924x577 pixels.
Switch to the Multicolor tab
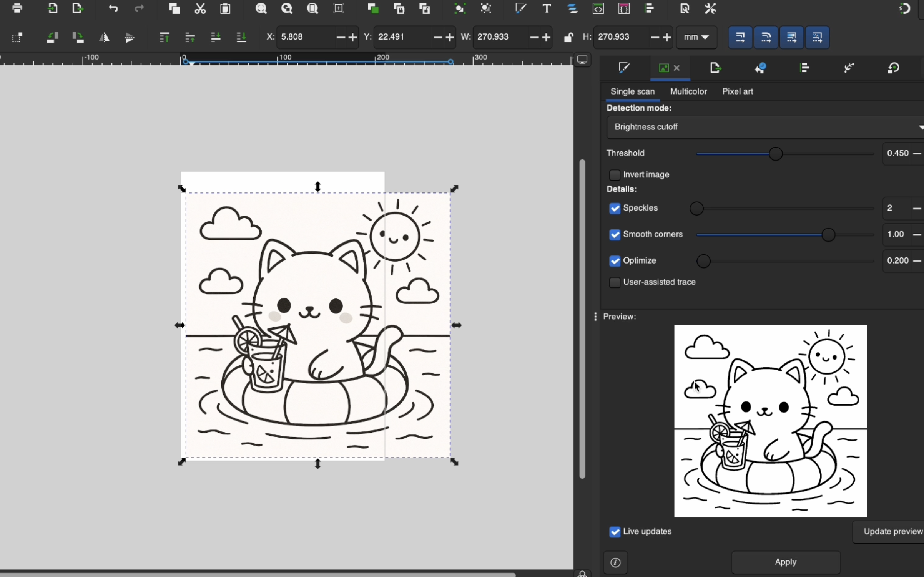pos(688,92)
